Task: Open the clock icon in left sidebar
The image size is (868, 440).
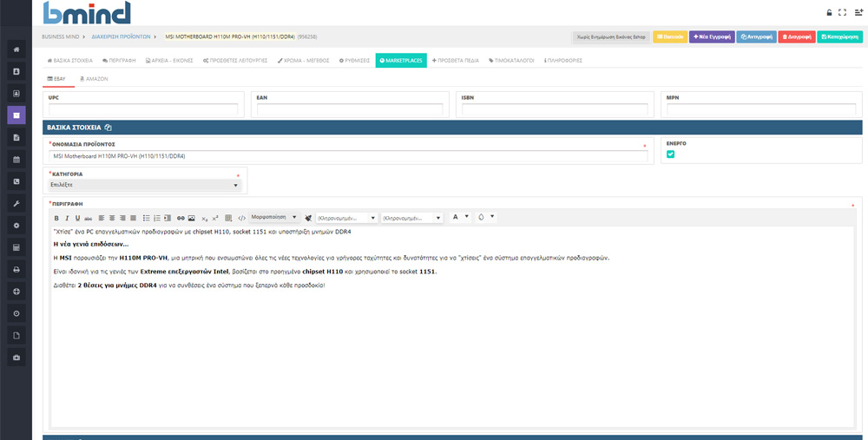Action: pyautogui.click(x=16, y=314)
